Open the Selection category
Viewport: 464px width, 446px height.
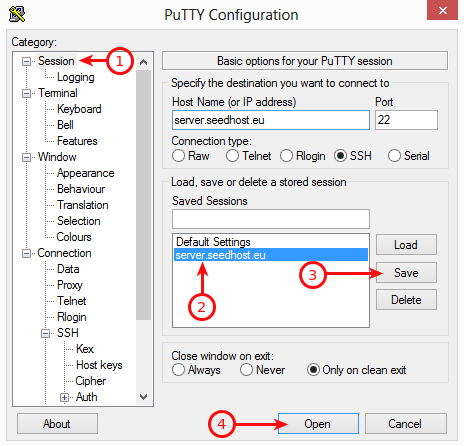tap(79, 221)
